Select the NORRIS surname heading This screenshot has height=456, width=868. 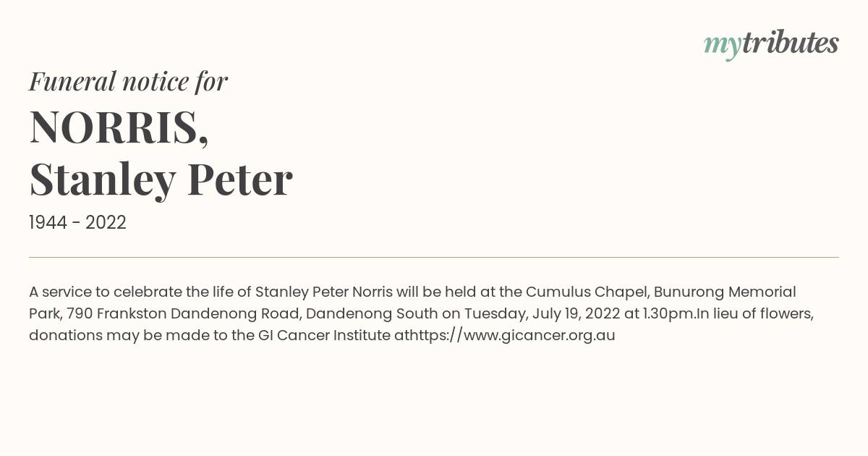(119, 127)
